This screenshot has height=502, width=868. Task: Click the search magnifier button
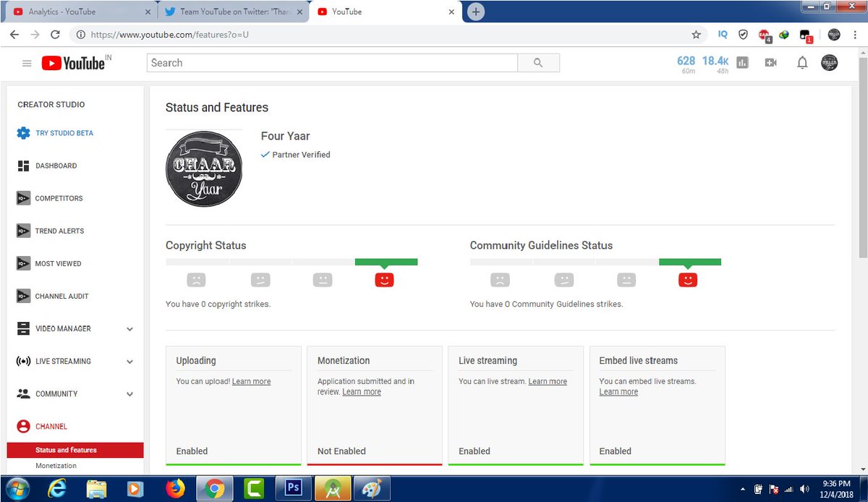pos(538,63)
